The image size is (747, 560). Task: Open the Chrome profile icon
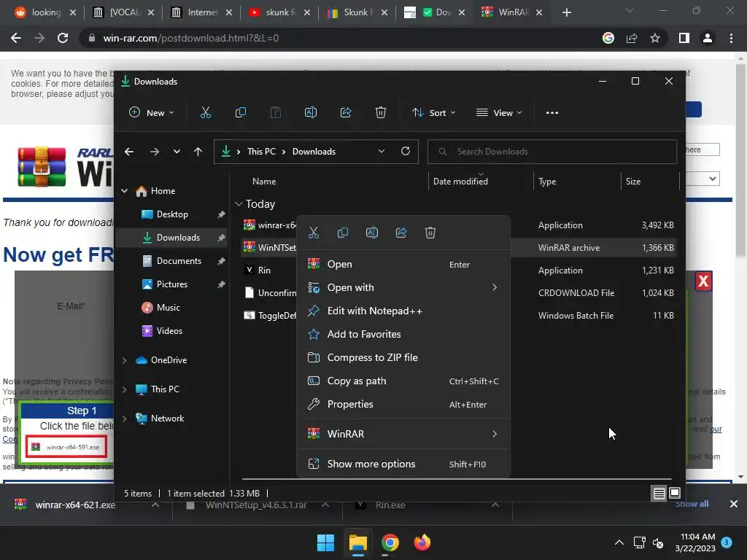point(708,38)
